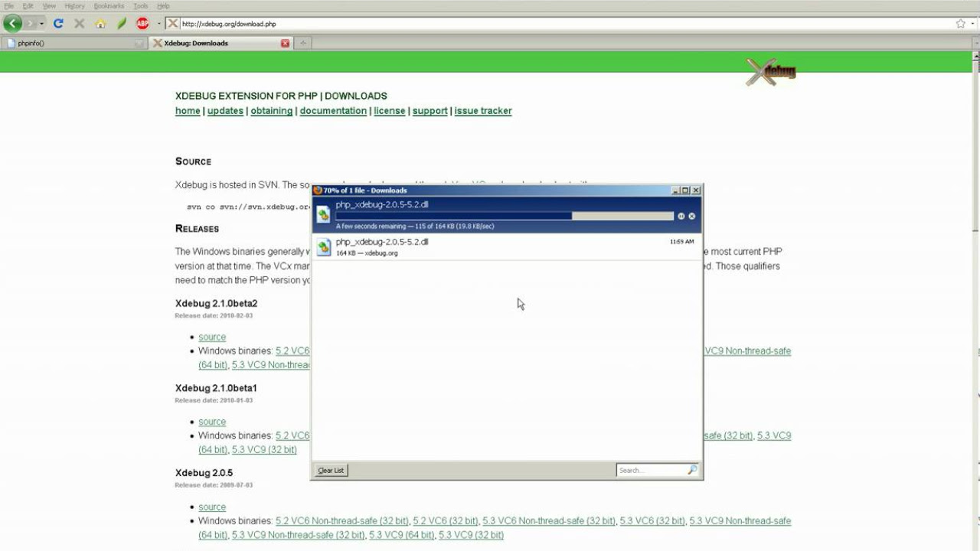Click the 11:59 AM download timestamp
Viewport: 980px width, 551px height.
click(x=681, y=242)
